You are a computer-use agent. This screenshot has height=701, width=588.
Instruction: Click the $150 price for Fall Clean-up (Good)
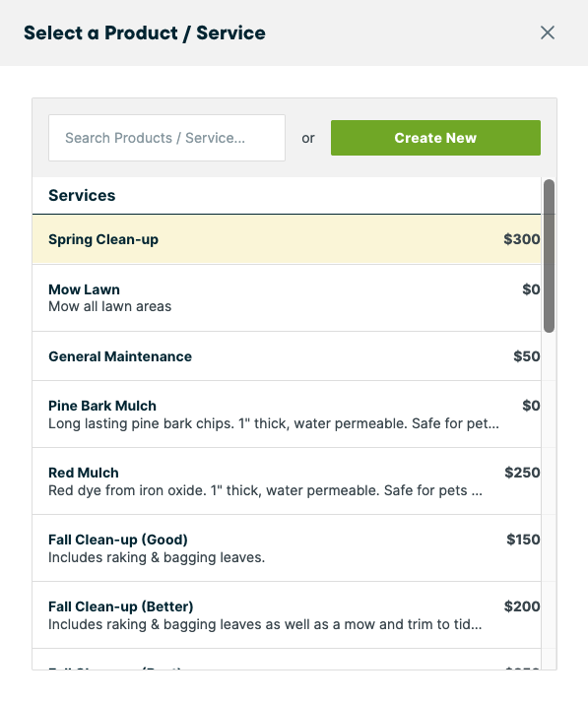coord(523,540)
